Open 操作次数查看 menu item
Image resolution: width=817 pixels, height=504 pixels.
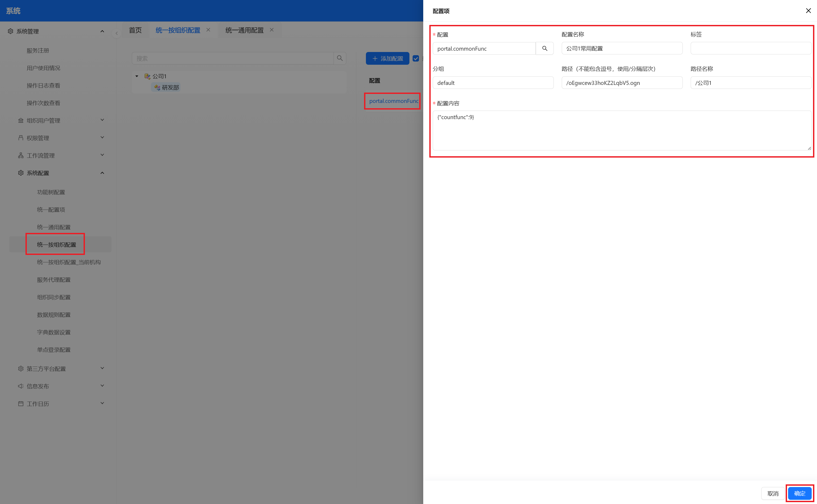click(43, 103)
